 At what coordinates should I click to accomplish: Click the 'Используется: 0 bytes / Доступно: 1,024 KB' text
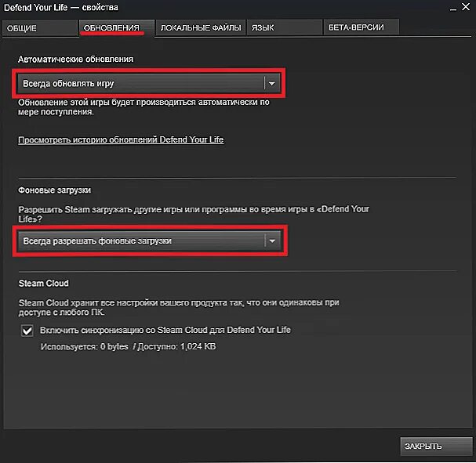coord(129,346)
